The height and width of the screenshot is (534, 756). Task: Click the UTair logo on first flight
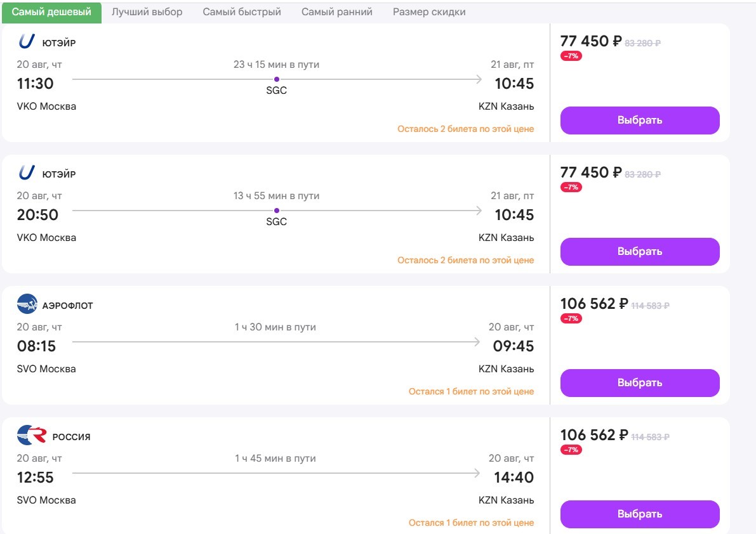27,41
